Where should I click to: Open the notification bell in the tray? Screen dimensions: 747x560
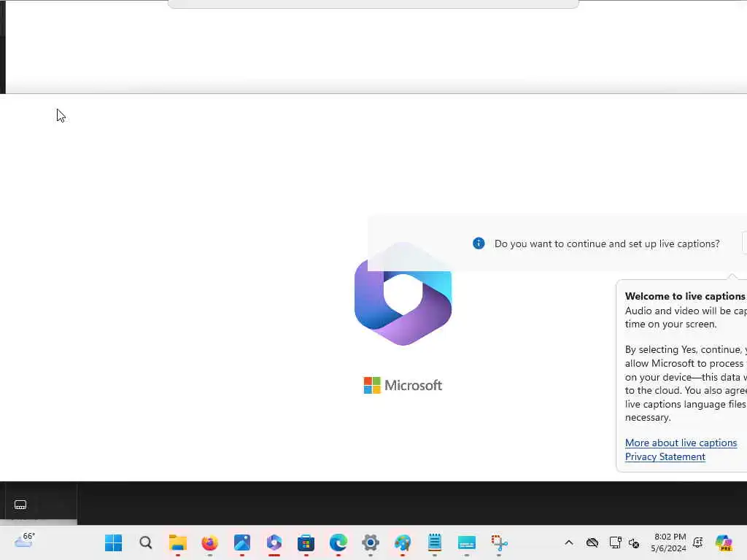[x=698, y=542]
